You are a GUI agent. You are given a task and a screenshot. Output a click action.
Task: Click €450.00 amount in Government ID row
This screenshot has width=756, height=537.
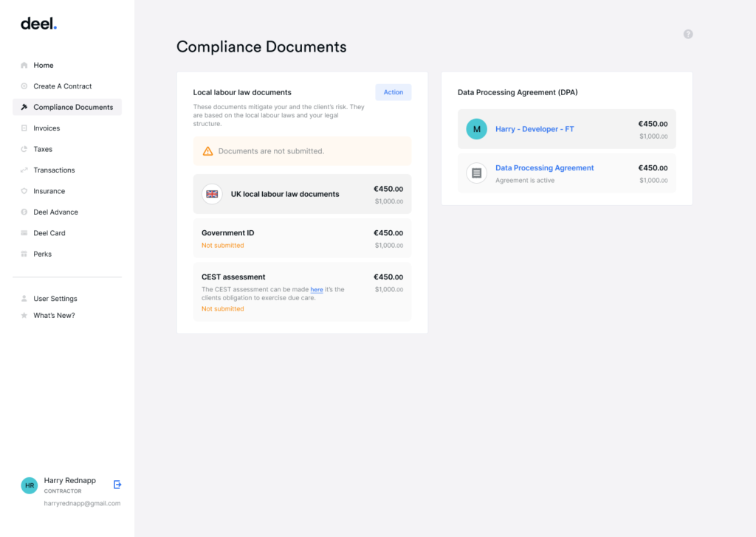(388, 233)
